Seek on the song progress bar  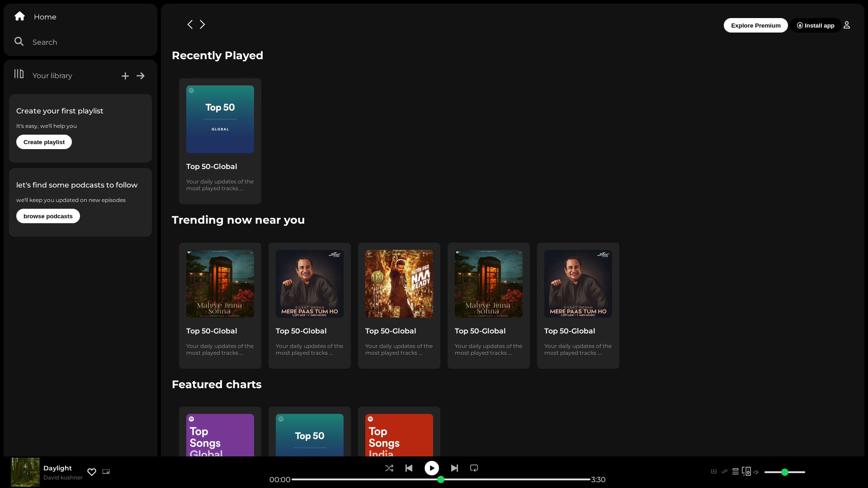(x=441, y=479)
